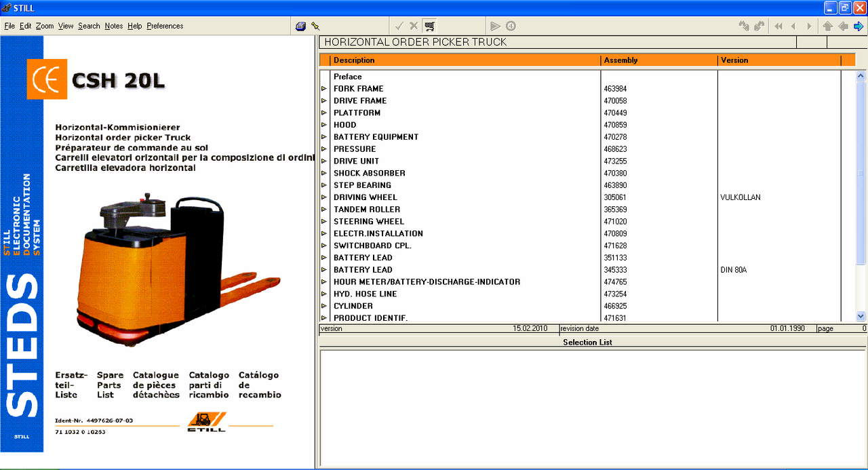Click the grey up arrow navigation icon

pyautogui.click(x=828, y=26)
